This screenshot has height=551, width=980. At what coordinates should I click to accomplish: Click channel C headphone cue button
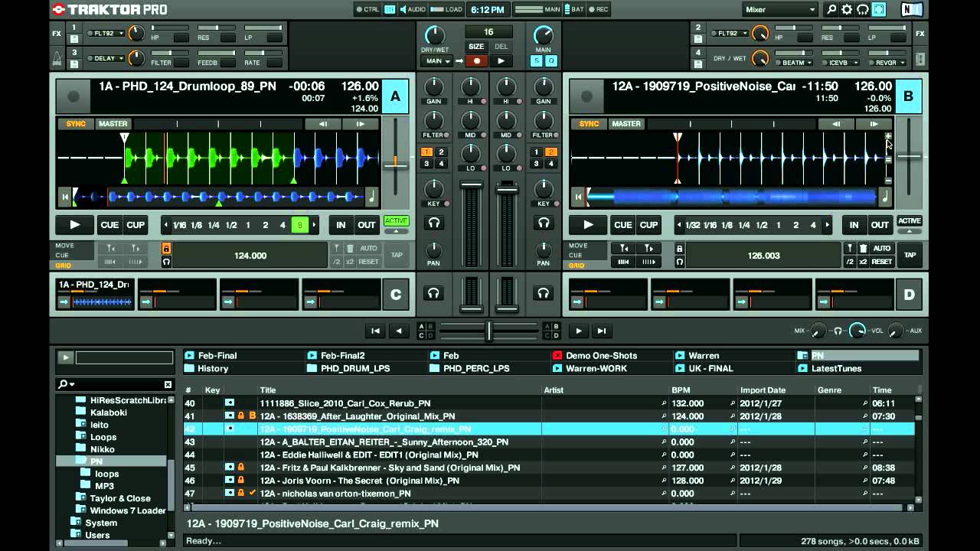pyautogui.click(x=434, y=293)
